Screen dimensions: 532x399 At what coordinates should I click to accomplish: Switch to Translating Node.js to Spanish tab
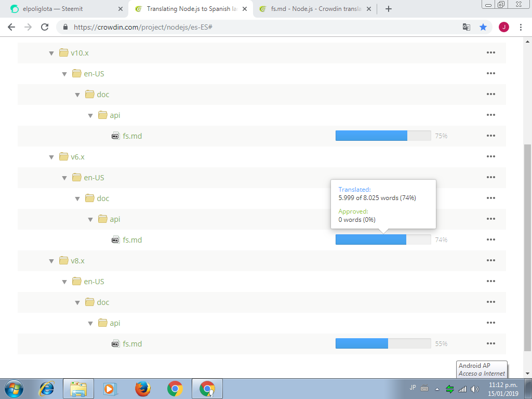click(190, 9)
